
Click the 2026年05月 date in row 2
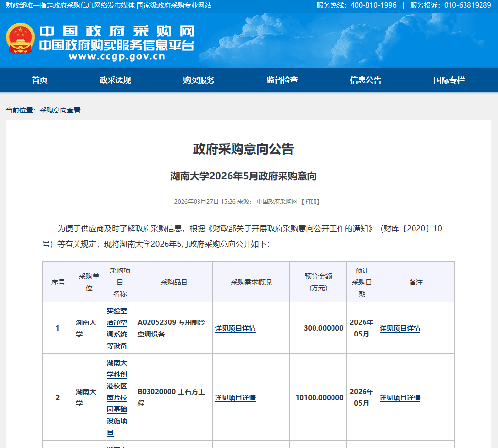362,398
